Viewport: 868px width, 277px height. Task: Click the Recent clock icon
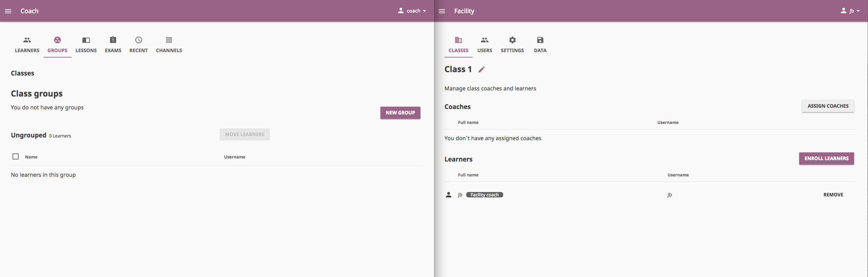139,40
